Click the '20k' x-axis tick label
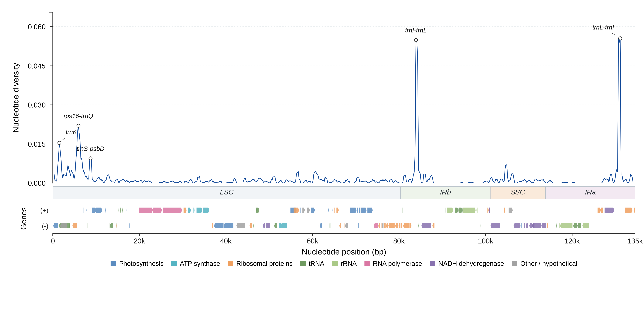This screenshot has height=313, width=644. click(139, 241)
